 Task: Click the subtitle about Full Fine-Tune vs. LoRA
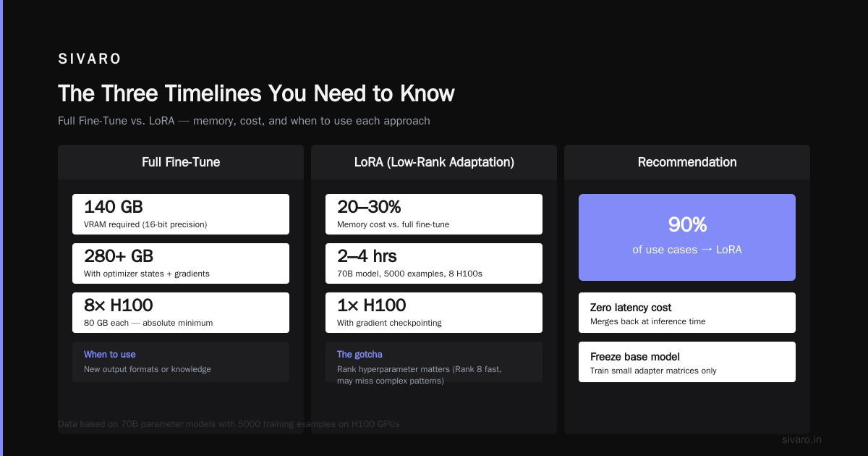[x=244, y=121]
